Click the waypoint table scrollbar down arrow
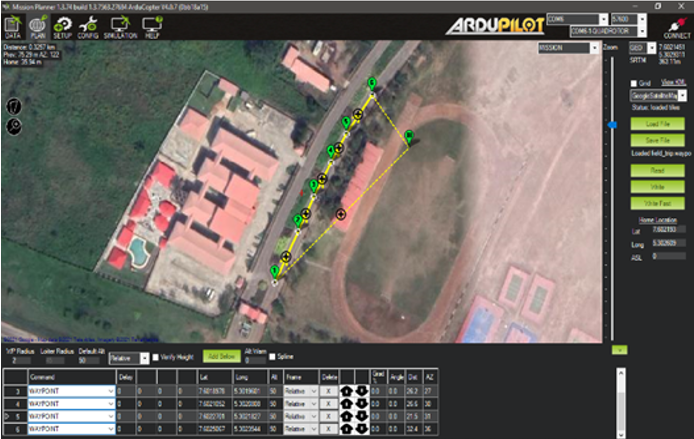This screenshot has height=439, width=694. (x=621, y=434)
